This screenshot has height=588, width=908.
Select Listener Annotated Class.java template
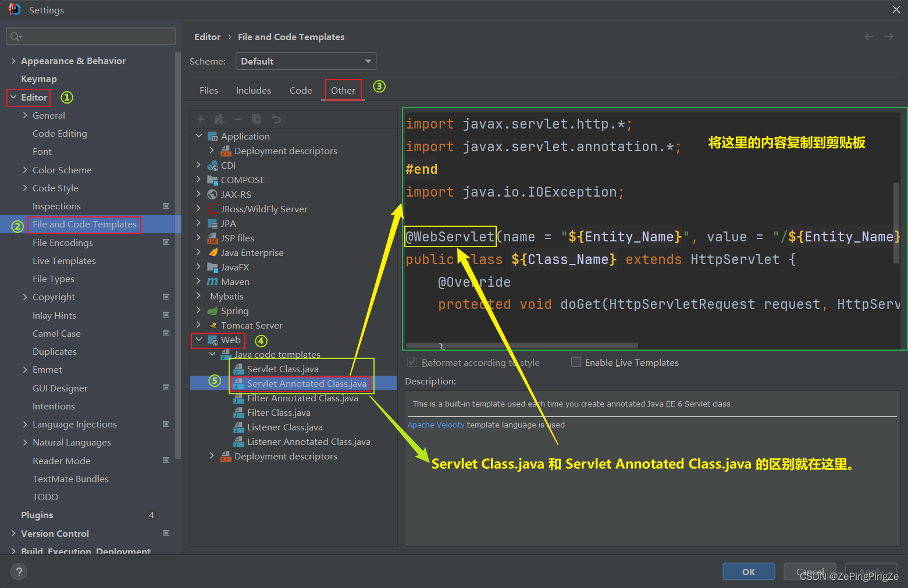[x=309, y=442]
